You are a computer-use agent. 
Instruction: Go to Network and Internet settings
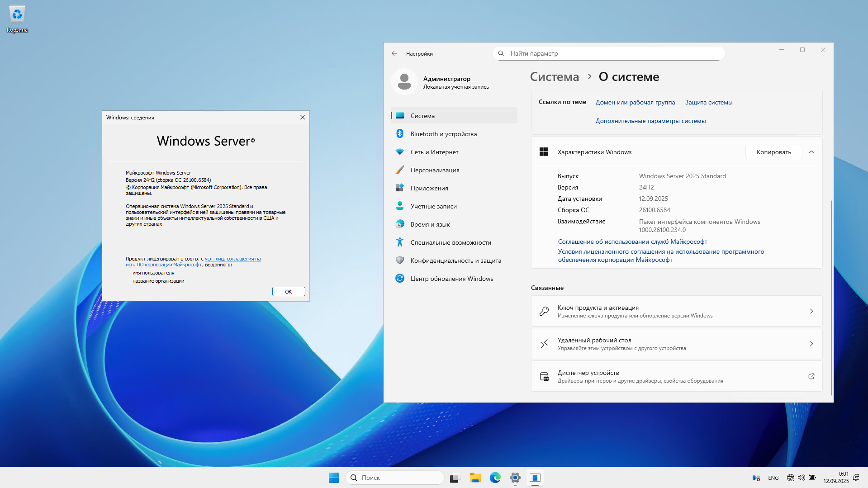pyautogui.click(x=454, y=152)
